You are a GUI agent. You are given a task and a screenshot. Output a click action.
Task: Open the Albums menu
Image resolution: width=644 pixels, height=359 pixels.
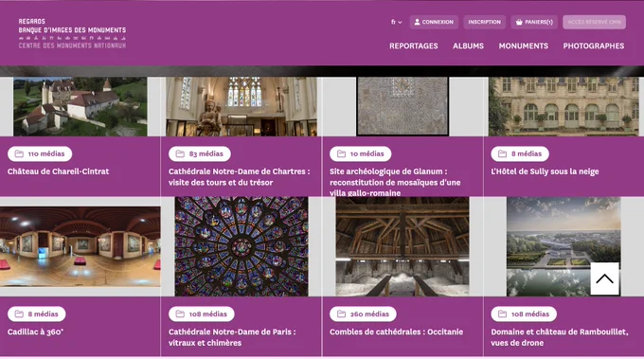[x=468, y=46]
